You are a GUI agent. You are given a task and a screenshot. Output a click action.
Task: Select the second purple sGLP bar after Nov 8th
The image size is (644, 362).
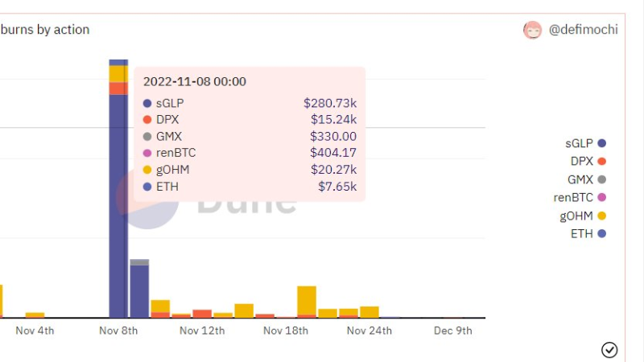pos(139,291)
